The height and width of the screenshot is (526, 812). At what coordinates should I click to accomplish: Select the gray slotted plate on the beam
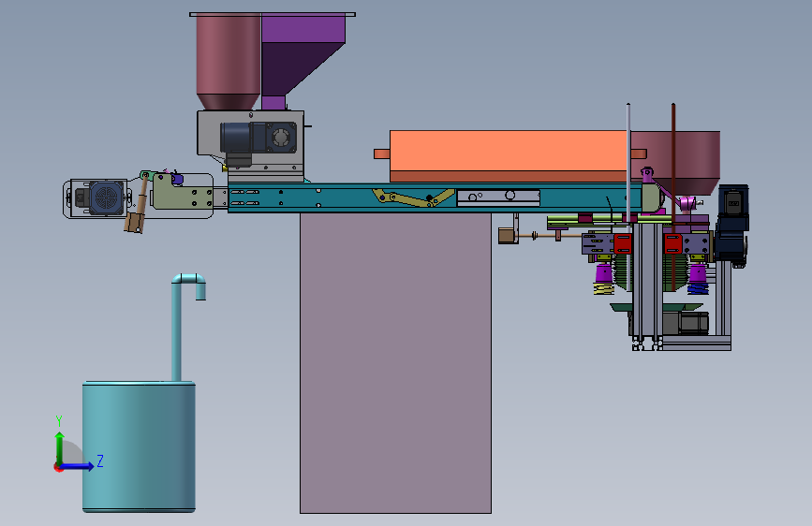coord(498,197)
